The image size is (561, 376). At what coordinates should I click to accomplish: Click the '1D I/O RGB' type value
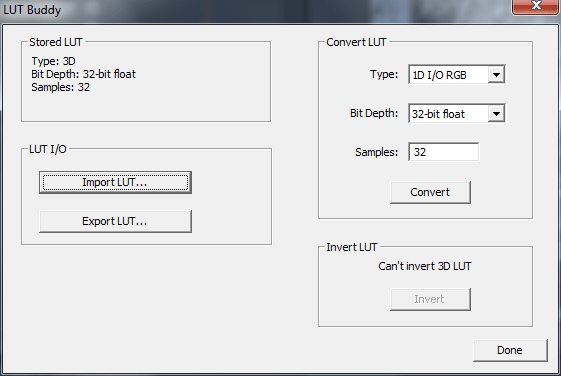[439, 75]
